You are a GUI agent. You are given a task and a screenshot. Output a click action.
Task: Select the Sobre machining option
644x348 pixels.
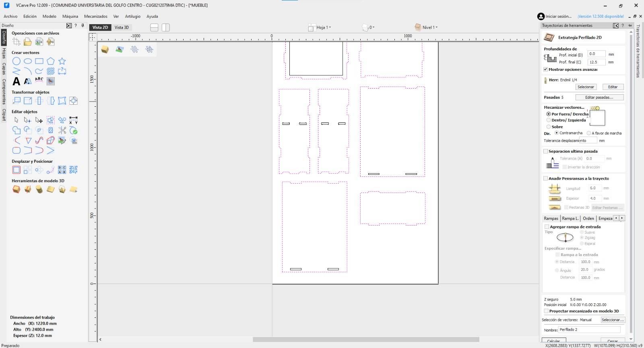548,126
